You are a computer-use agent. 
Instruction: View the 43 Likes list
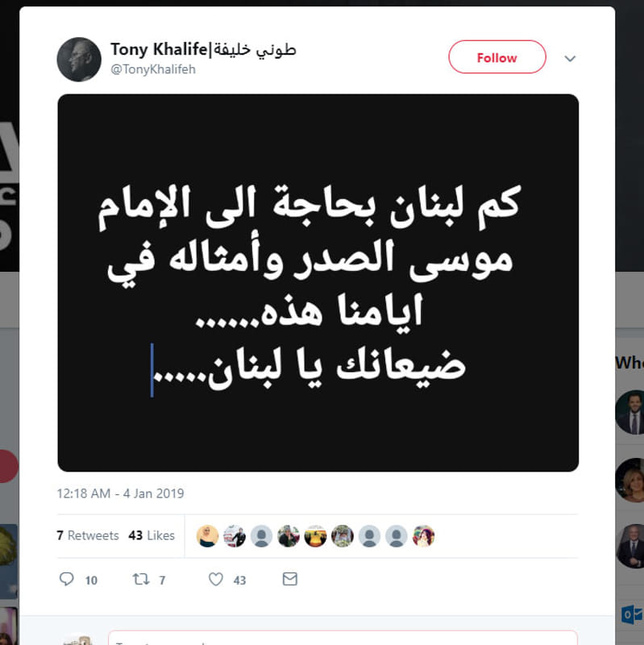[152, 535]
